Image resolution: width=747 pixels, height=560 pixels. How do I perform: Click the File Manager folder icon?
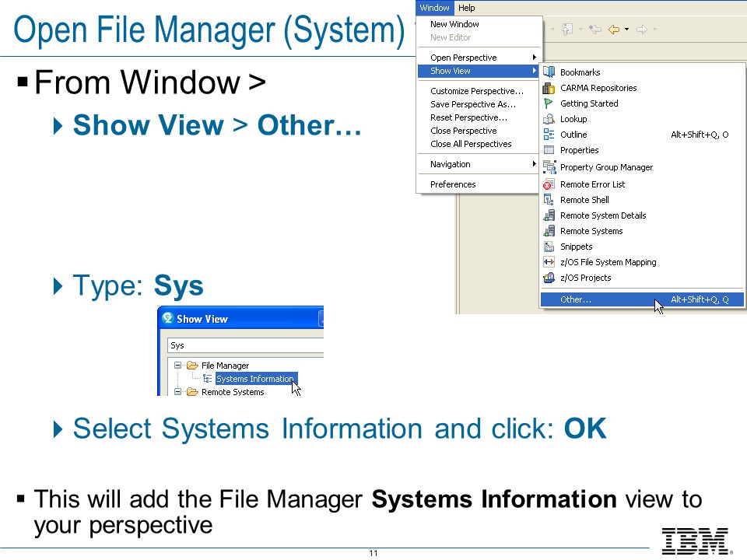coord(192,366)
